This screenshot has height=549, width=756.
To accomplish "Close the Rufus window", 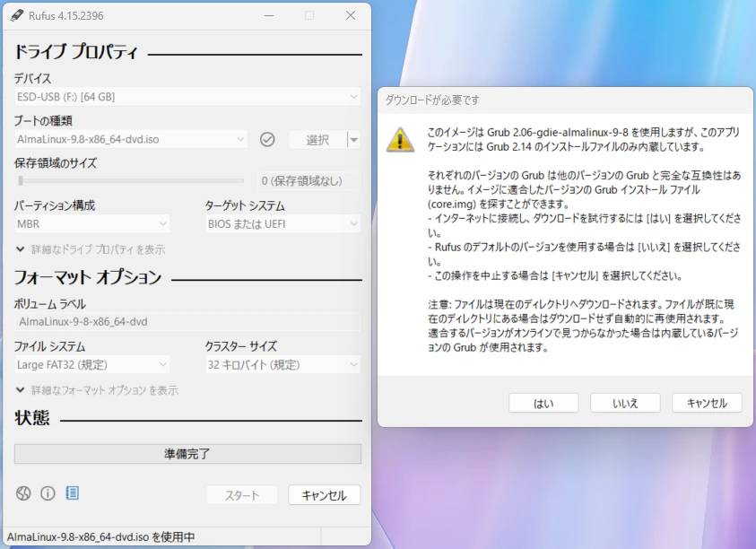I will click(x=351, y=15).
